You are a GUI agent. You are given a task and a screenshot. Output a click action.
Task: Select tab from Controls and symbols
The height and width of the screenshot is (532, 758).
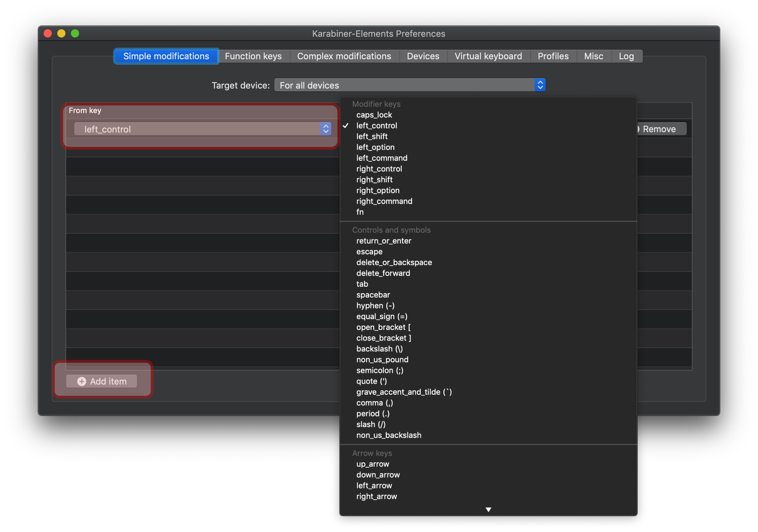[x=488, y=284]
